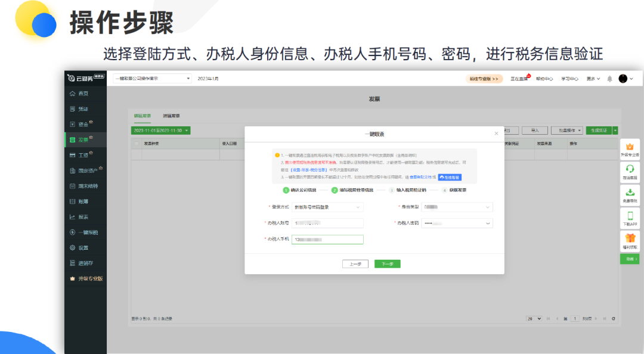Open the 批量操作 batch actions dropdown
Image resolution: width=644 pixels, height=354 pixels.
tap(567, 131)
